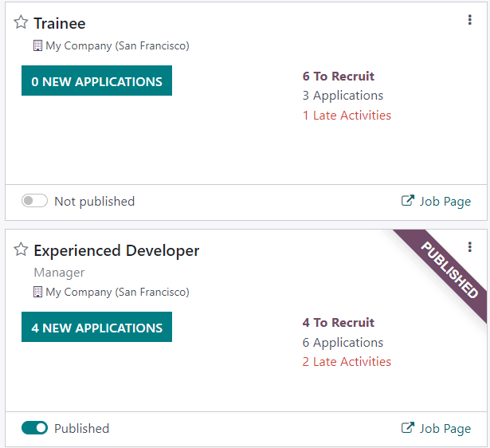Star the Trainee job position

pos(21,22)
